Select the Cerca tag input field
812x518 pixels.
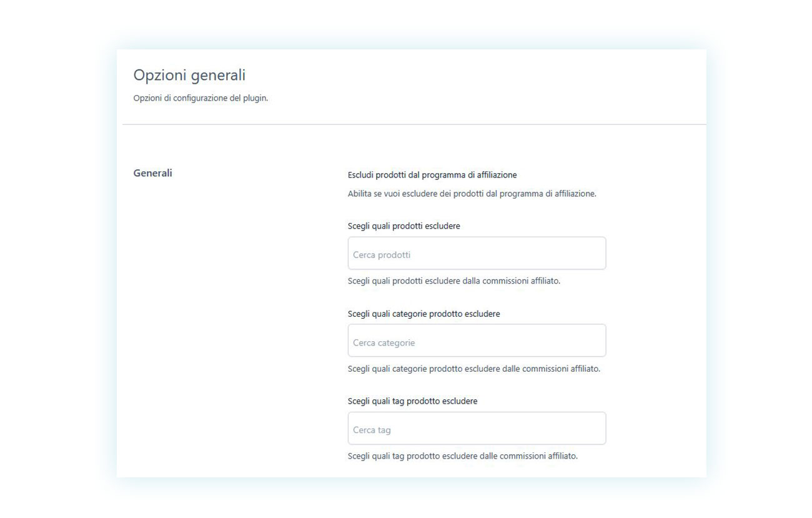tap(477, 428)
